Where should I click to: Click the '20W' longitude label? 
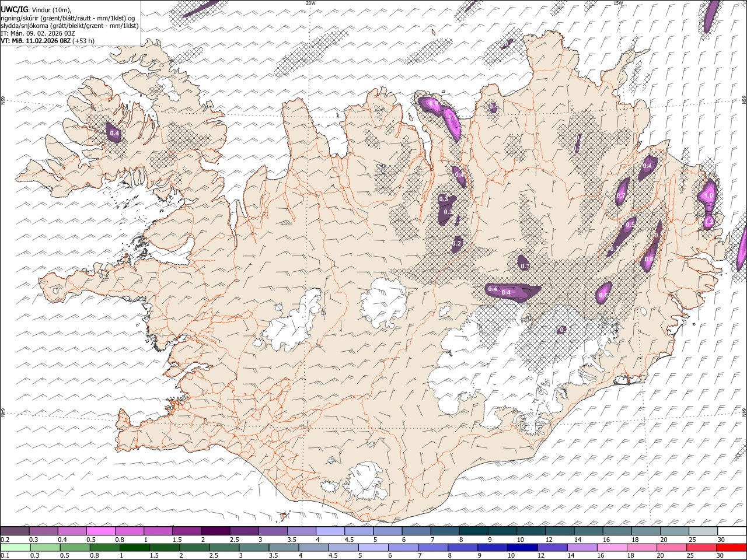[310, 3]
